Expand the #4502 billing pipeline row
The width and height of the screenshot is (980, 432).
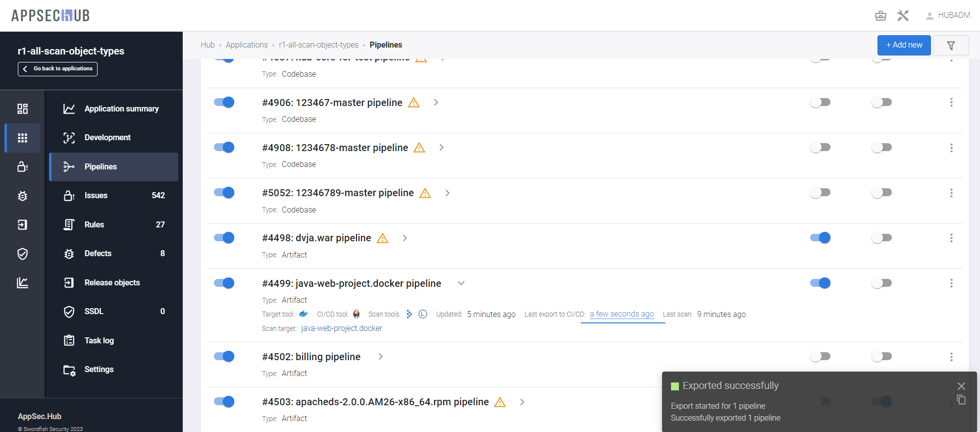pyautogui.click(x=380, y=357)
